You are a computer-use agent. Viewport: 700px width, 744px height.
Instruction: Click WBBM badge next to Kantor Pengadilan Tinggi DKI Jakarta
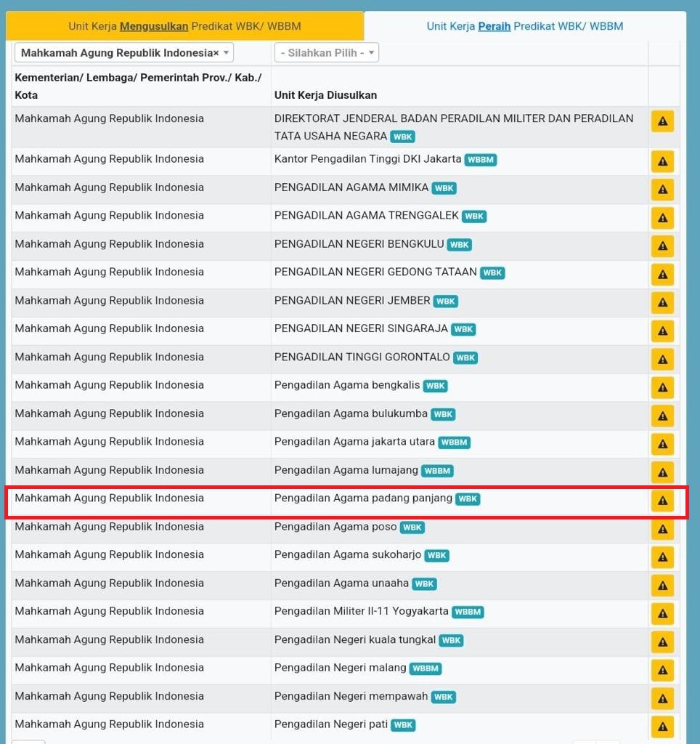481,160
